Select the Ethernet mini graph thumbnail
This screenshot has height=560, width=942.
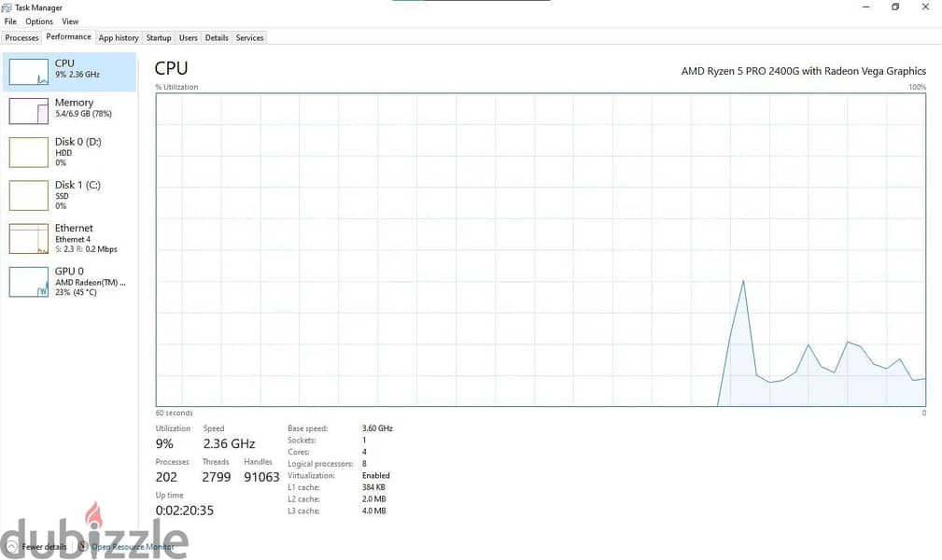tap(28, 239)
